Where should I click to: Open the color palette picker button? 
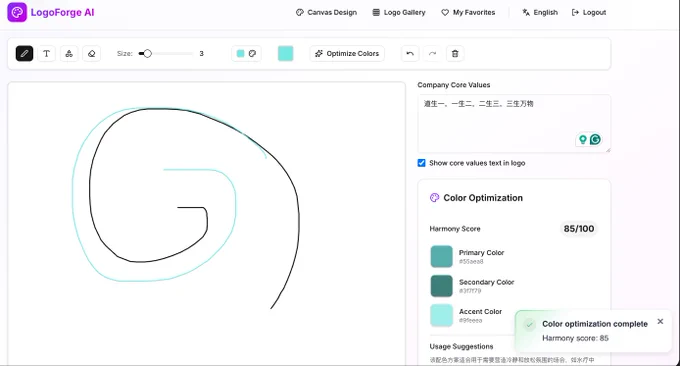(x=246, y=53)
